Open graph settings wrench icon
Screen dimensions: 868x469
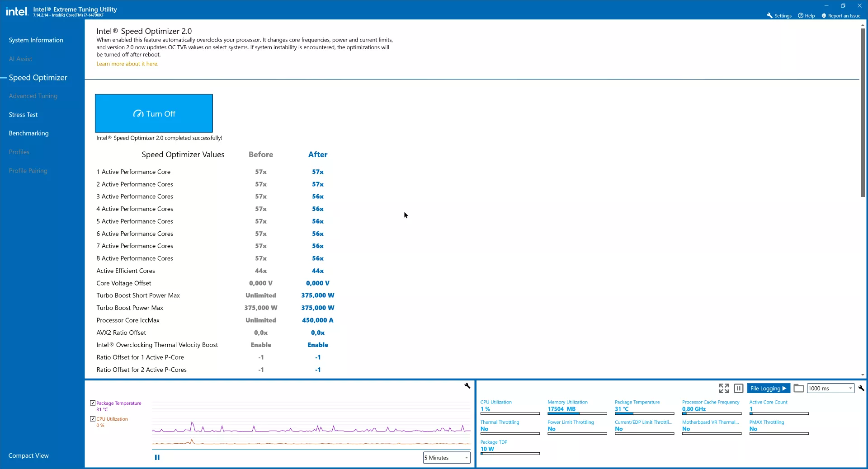[467, 385]
